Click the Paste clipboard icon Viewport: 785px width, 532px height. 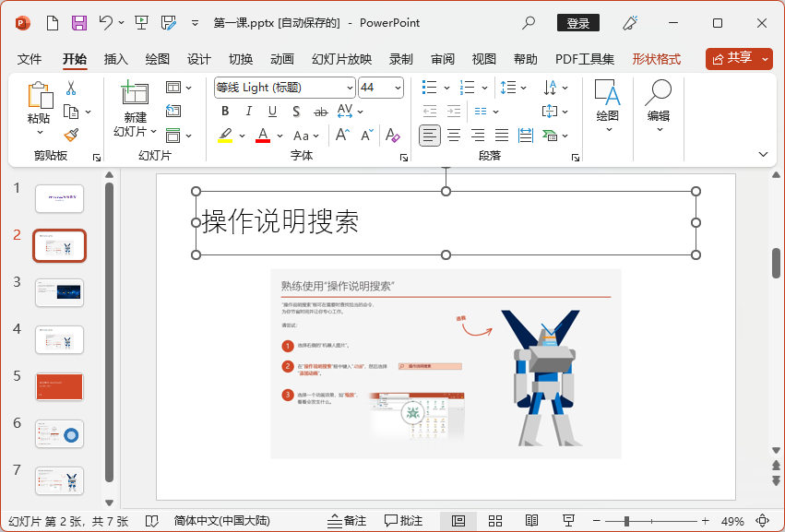40,95
